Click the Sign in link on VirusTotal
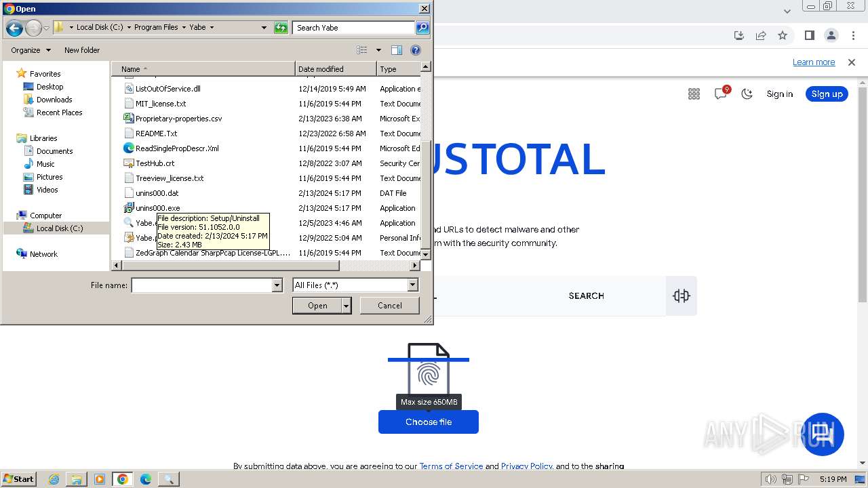Image resolution: width=868 pixels, height=488 pixels. click(x=780, y=94)
